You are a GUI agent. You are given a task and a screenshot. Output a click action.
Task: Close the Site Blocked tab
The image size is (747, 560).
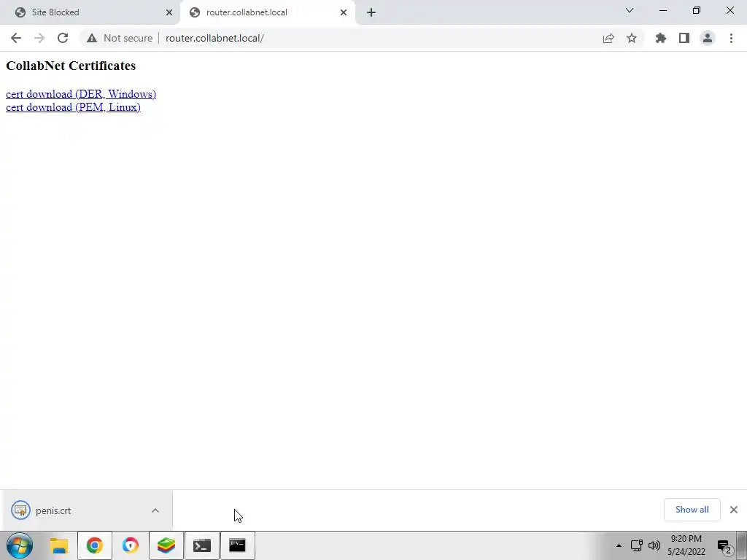169,12
